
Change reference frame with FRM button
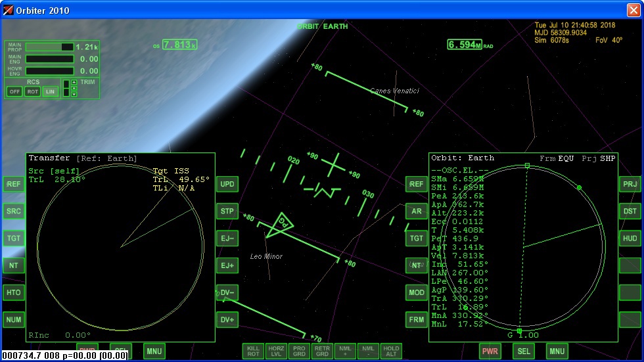pos(416,320)
